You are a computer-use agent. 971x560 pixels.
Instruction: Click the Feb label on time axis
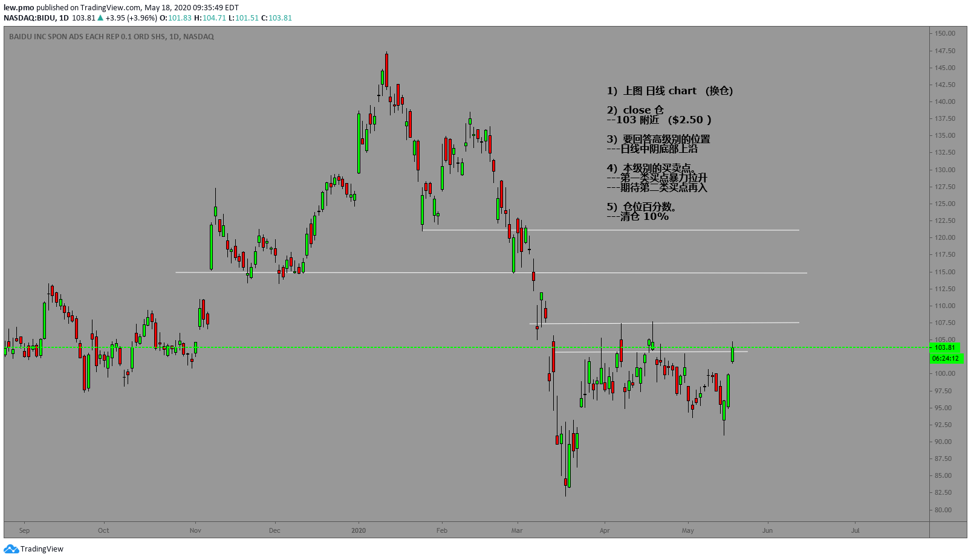442,530
